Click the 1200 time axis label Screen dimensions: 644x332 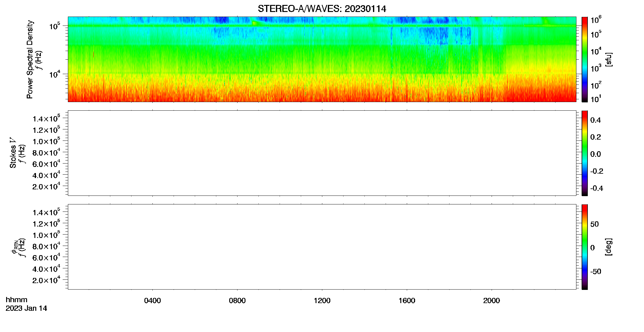pyautogui.click(x=322, y=301)
